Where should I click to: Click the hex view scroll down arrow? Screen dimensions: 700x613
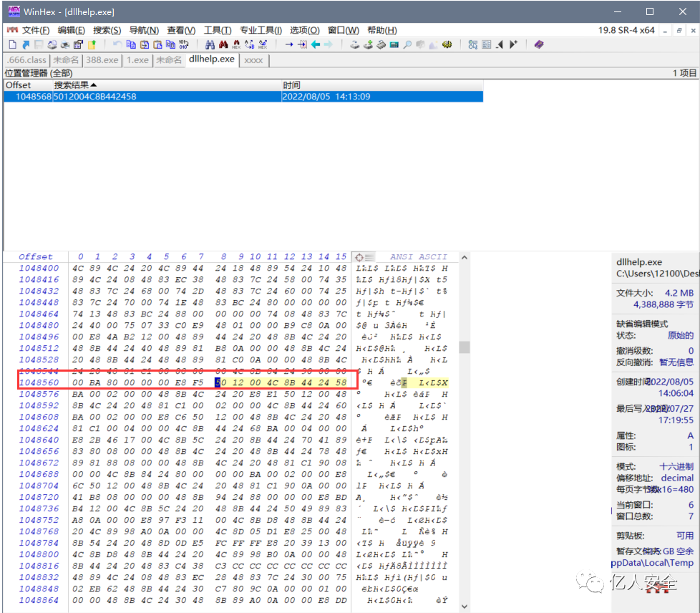(465, 607)
